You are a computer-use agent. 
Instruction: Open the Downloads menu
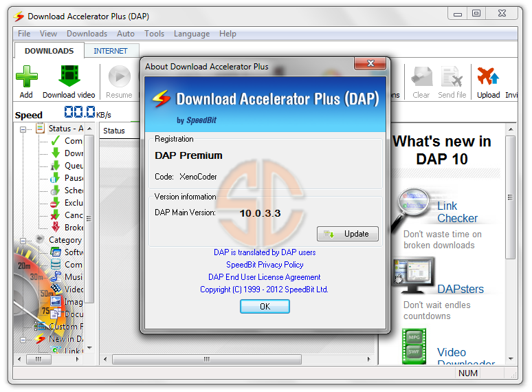point(87,34)
